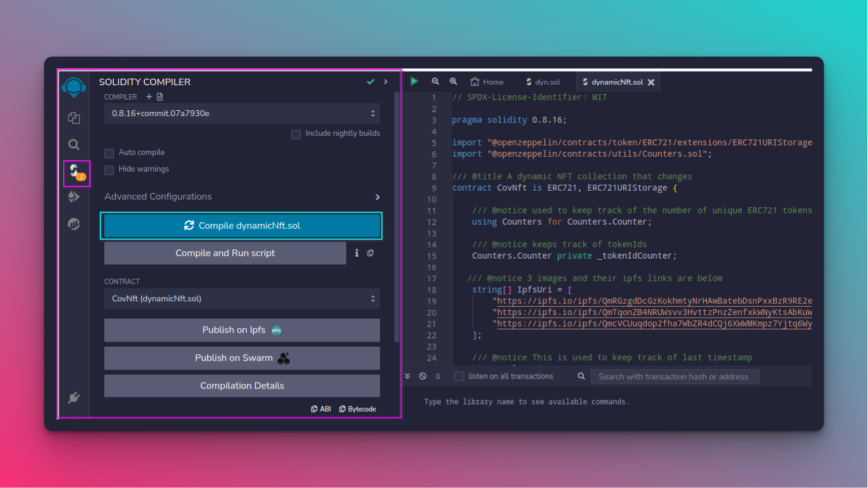Click '@notice keeps track of tokenIds' comment
The height and width of the screenshot is (488, 868).
[559, 244]
